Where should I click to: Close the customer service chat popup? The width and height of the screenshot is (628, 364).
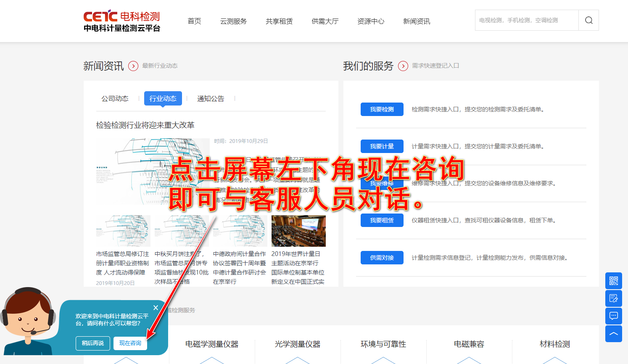point(156,308)
